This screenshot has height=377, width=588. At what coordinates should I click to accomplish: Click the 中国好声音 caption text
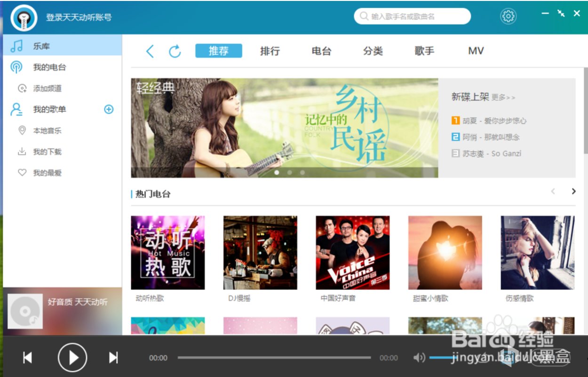click(x=338, y=298)
